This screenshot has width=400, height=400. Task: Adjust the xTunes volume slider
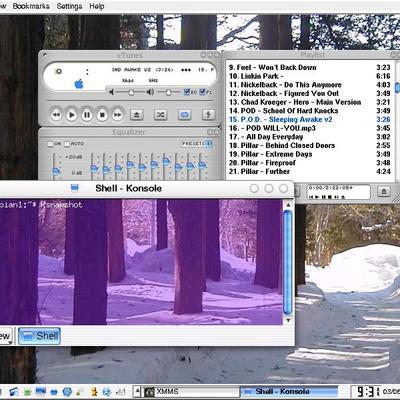click(131, 92)
